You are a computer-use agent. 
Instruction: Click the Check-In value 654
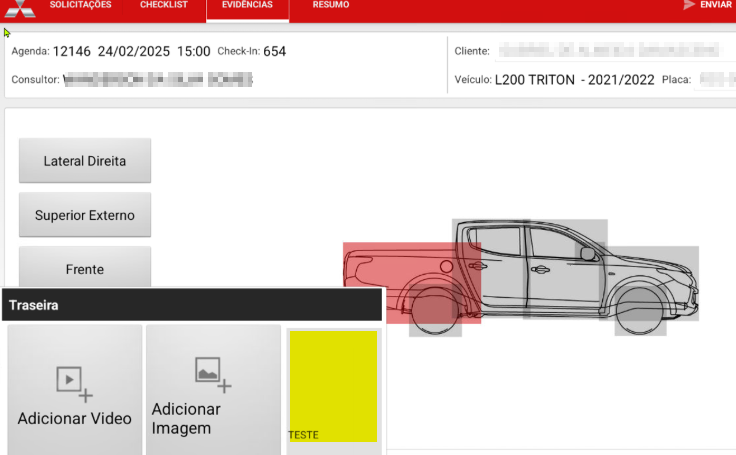(275, 51)
